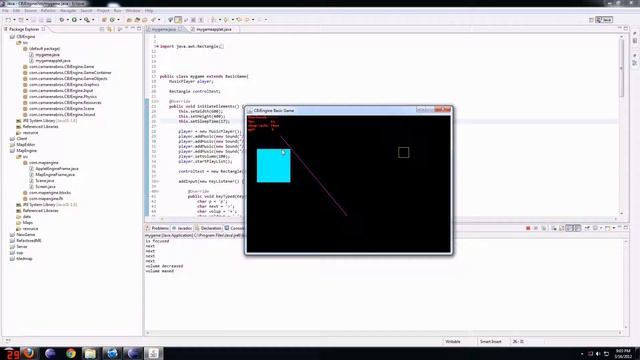The width and height of the screenshot is (640, 360).
Task: Collapse the addInput KeyListener fold marker
Action: click(x=158, y=181)
